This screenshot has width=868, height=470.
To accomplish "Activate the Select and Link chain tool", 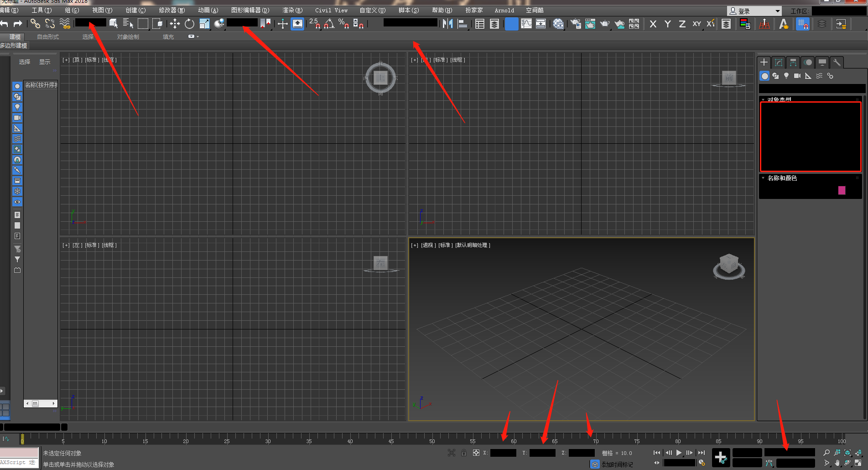I will (x=35, y=24).
